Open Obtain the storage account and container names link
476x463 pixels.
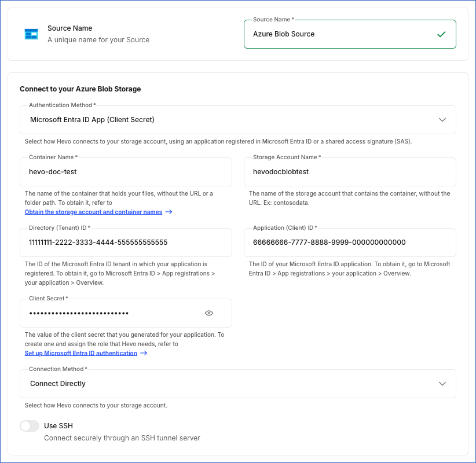point(93,212)
